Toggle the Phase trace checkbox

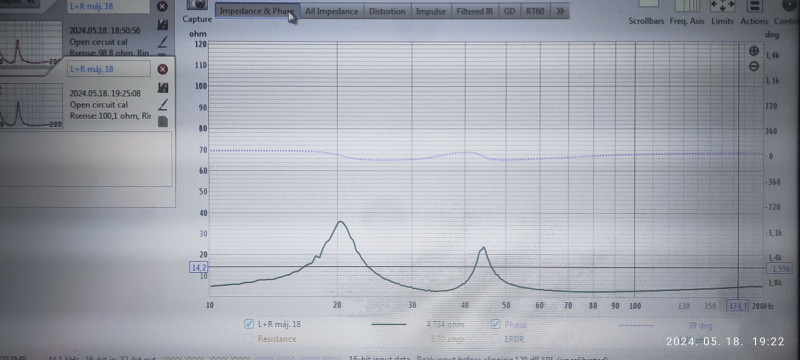point(495,324)
